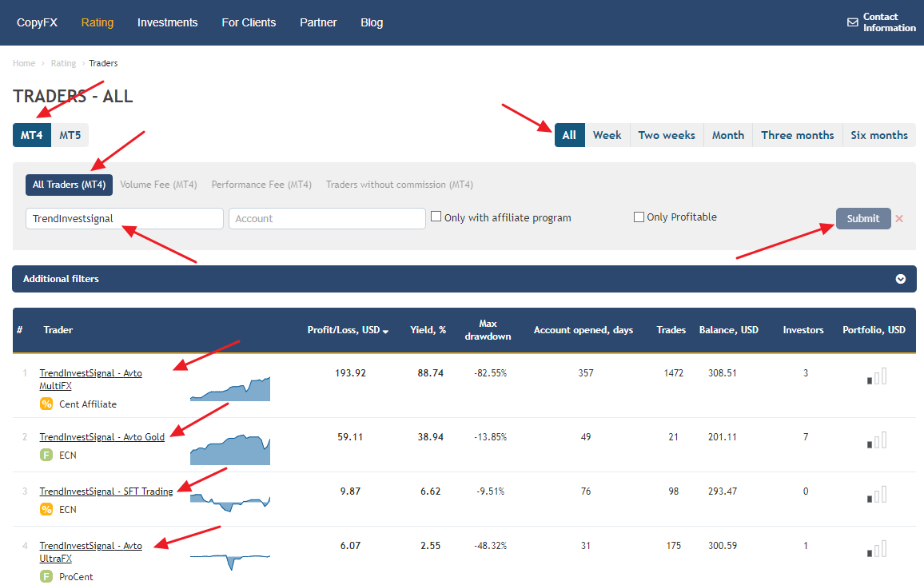Open TrendInvestSignal - SFT Trading trader link

pyautogui.click(x=106, y=491)
